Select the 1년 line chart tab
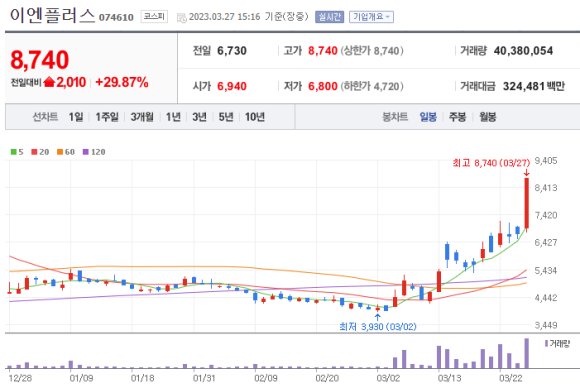This screenshot has height=388, width=580. [x=173, y=117]
